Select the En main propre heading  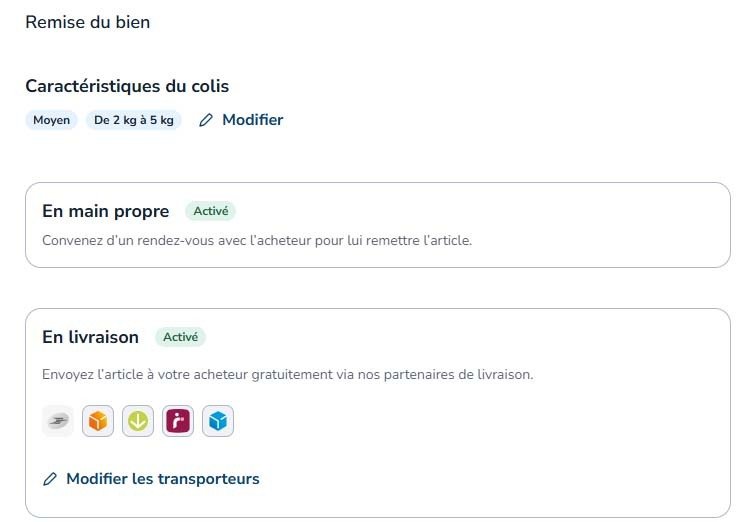(x=106, y=211)
